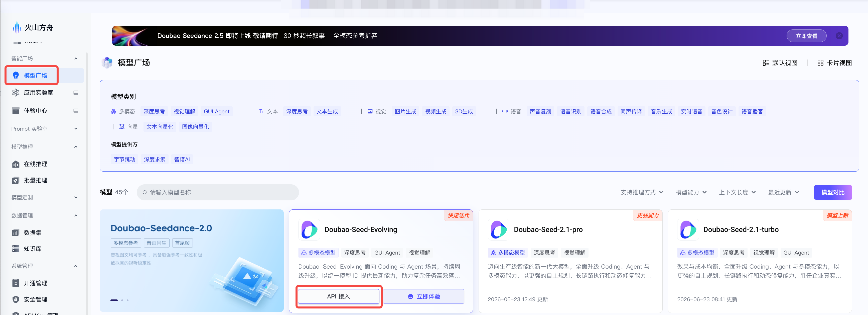The height and width of the screenshot is (315, 868).
Task: Toggle the 声音复刻 filter
Action: point(540,111)
